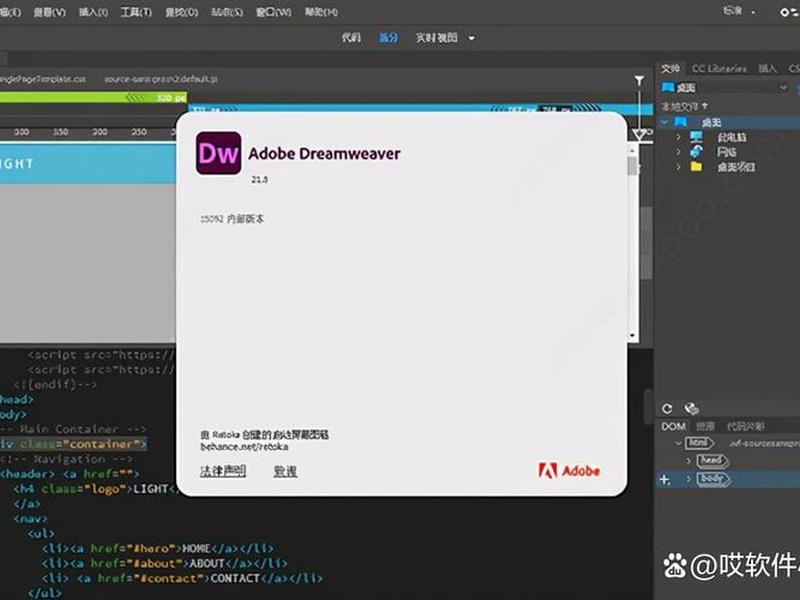Open the 帮助(H) menu
The height and width of the screenshot is (600, 800).
(321, 12)
